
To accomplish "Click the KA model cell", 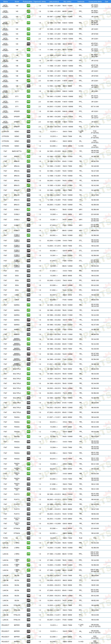I will (17, 538).
